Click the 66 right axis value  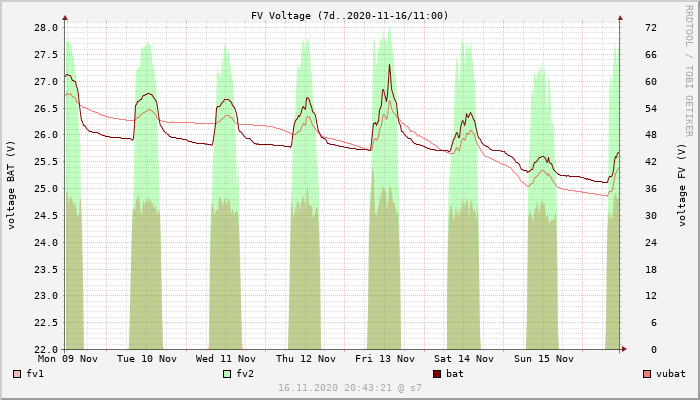pos(651,54)
